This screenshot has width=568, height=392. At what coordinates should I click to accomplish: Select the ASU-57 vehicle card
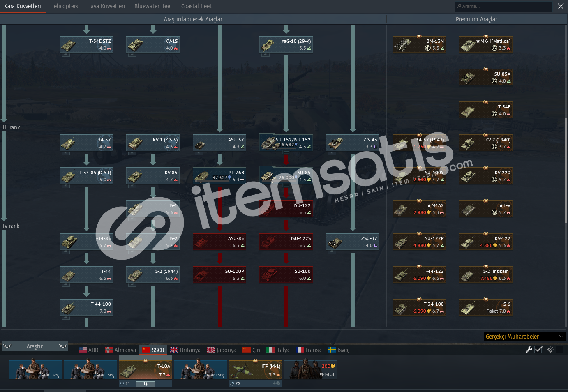point(219,143)
